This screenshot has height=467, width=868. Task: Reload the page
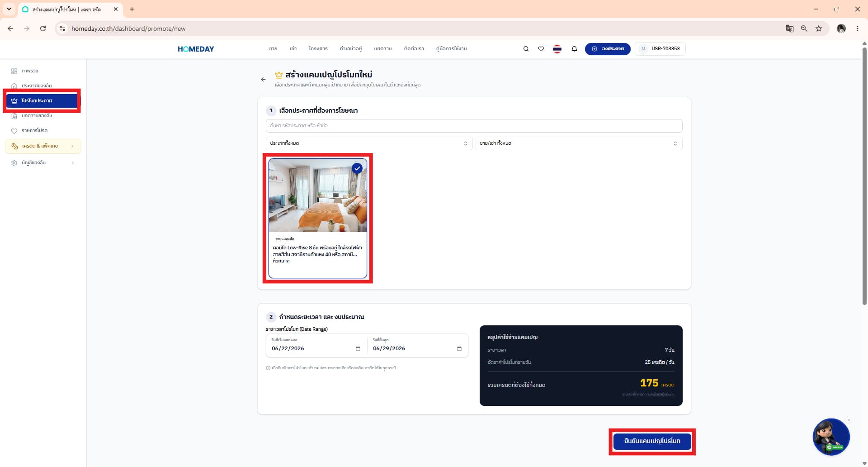point(43,29)
